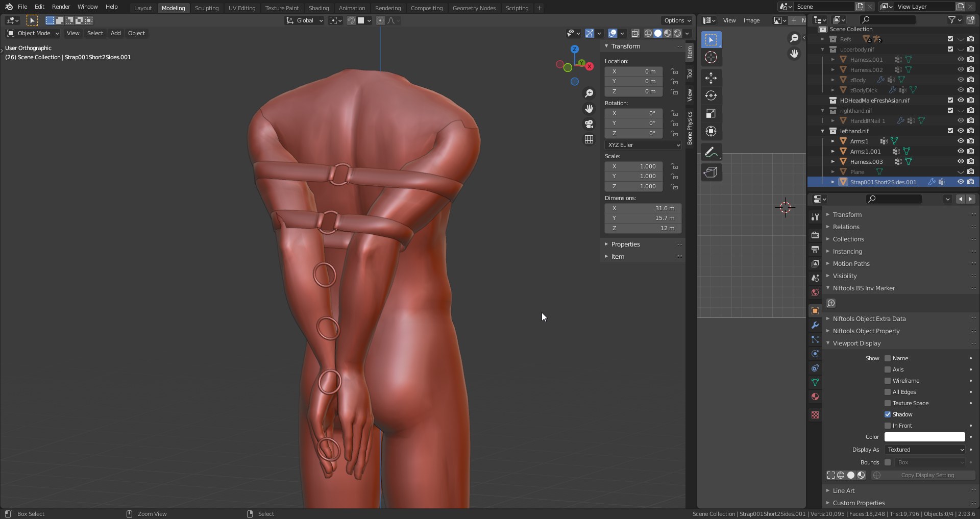Open the Render properties tab
Image resolution: width=980 pixels, height=519 pixels.
pos(815,235)
